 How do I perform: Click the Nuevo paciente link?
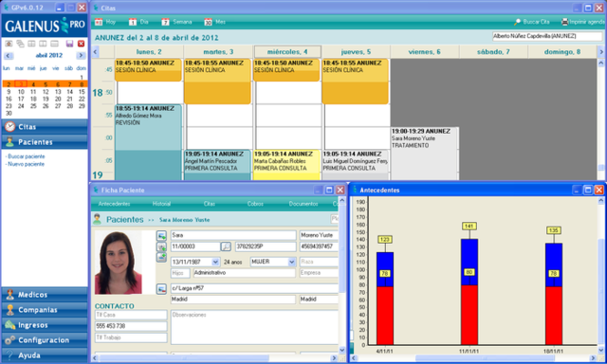point(26,164)
